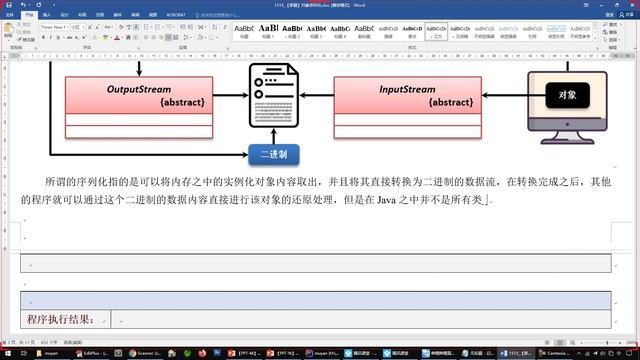The width and height of the screenshot is (640, 360).
Task: Click the Borders icon in the paragraph group
Action: [x=211, y=38]
